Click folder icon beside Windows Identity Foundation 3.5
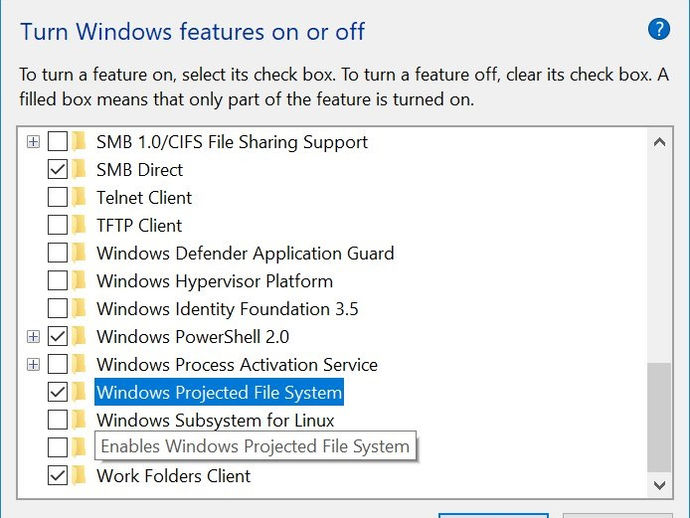This screenshot has width=690, height=518. [79, 309]
